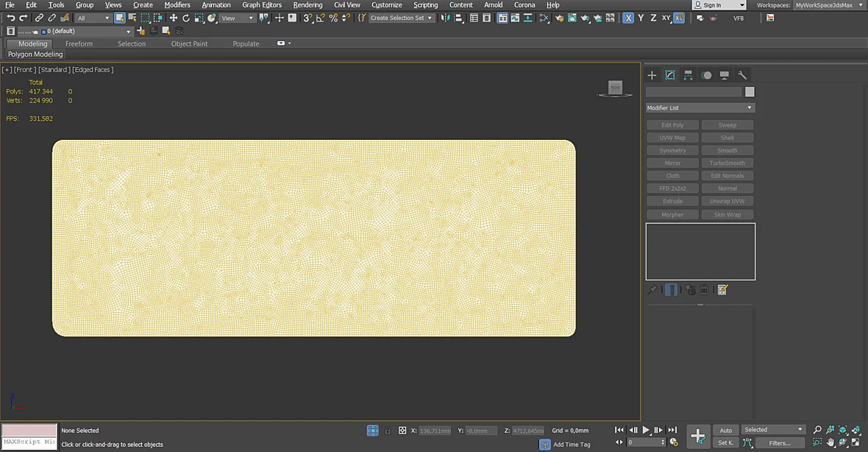Open the View reference coordinate dropdown
Screen dimensions: 868x452
[237, 18]
